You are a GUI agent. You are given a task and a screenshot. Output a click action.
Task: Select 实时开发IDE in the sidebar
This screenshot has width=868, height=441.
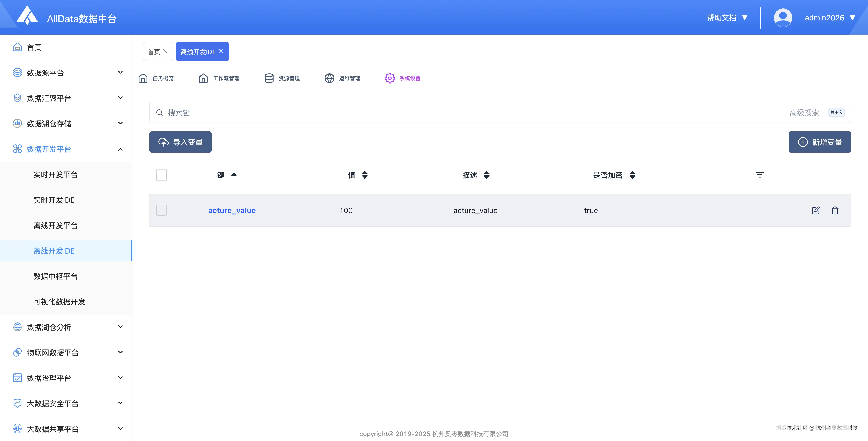pyautogui.click(x=54, y=200)
